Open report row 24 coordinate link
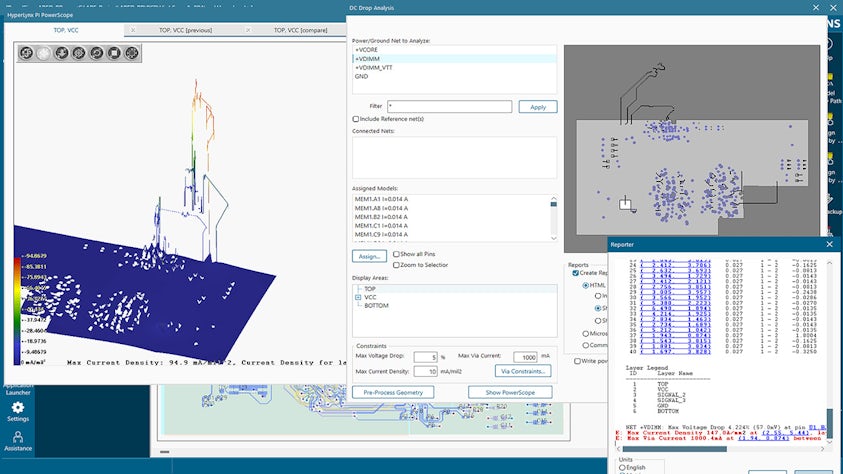 tap(675, 265)
